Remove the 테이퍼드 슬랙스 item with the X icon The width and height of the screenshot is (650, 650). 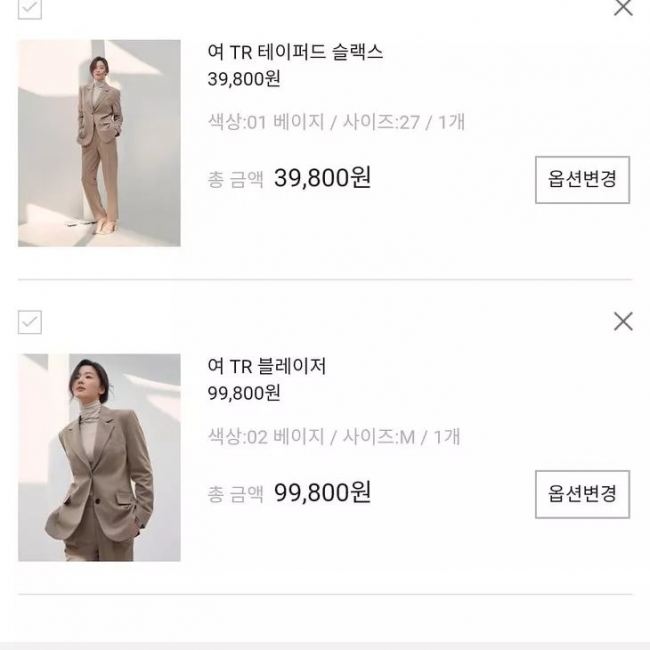tap(623, 7)
